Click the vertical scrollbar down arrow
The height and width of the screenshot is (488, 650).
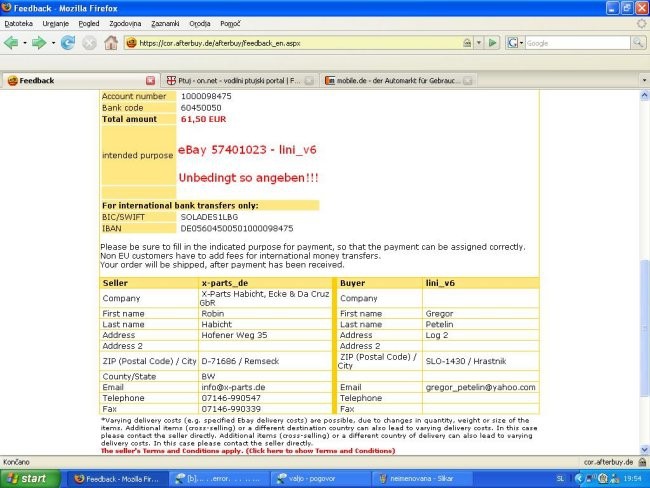645,449
